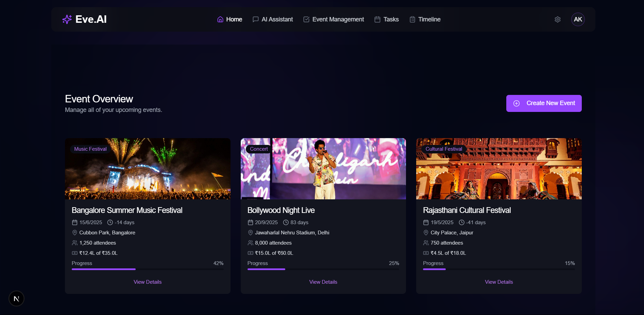The height and width of the screenshot is (315, 644).
Task: Click the plus icon on Create New Event
Action: [x=516, y=103]
